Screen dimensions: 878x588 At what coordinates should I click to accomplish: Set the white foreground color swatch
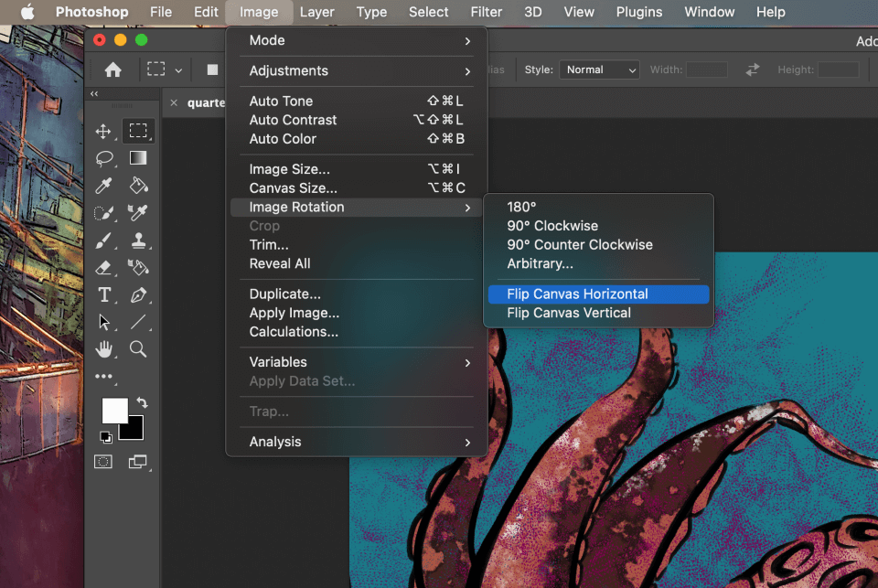[x=114, y=411]
